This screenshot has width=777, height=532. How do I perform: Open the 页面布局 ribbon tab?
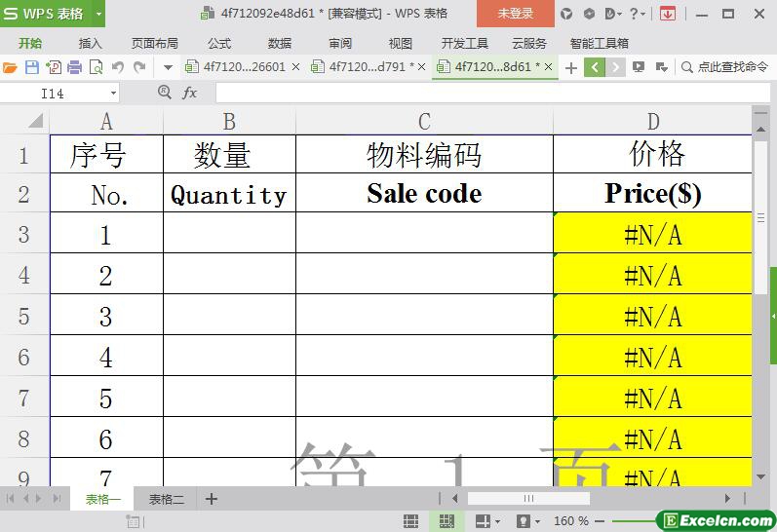coord(155,44)
